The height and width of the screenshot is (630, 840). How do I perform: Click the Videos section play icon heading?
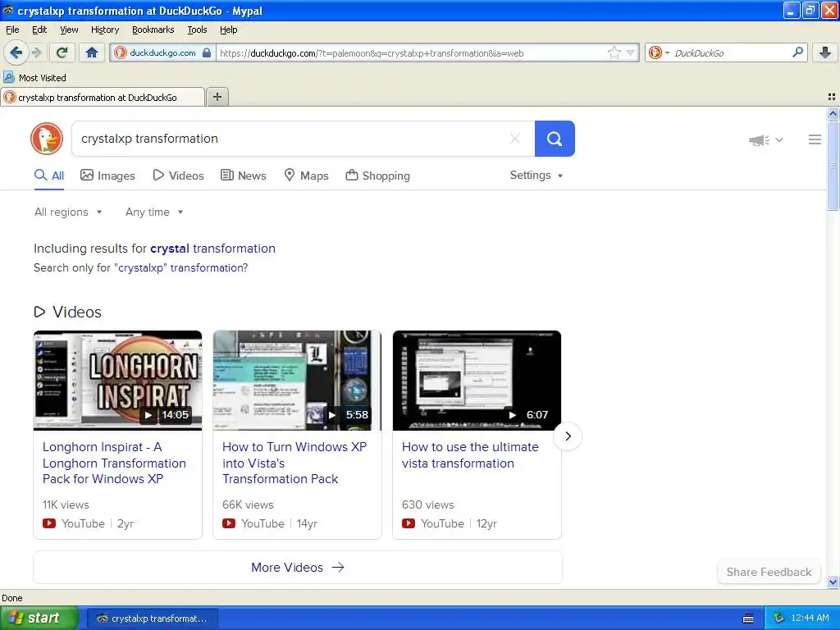[x=39, y=312]
